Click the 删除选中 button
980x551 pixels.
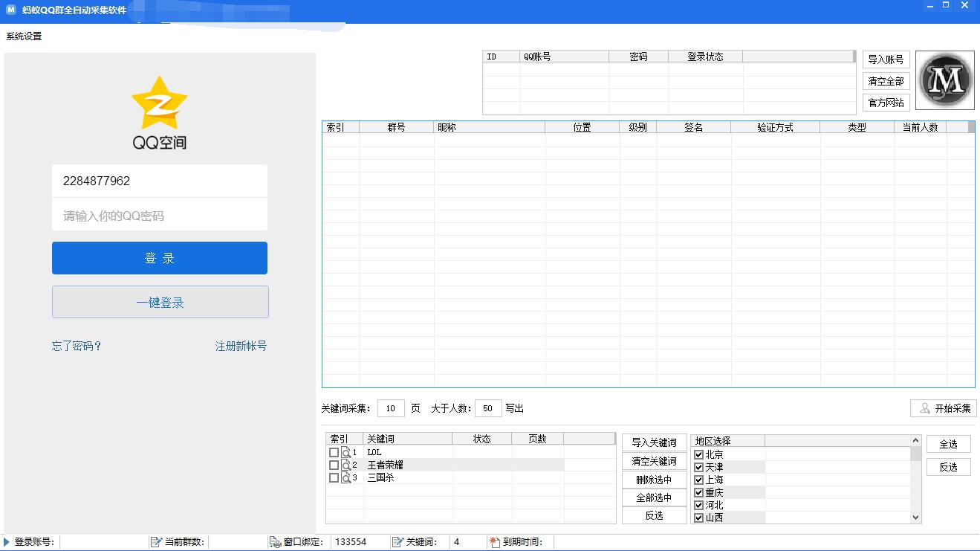tap(655, 480)
